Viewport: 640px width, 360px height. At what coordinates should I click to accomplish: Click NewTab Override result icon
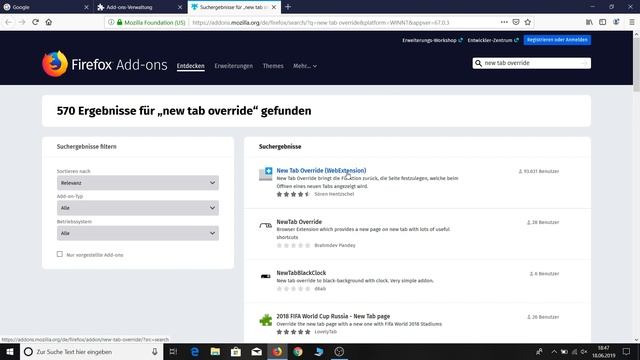266,225
